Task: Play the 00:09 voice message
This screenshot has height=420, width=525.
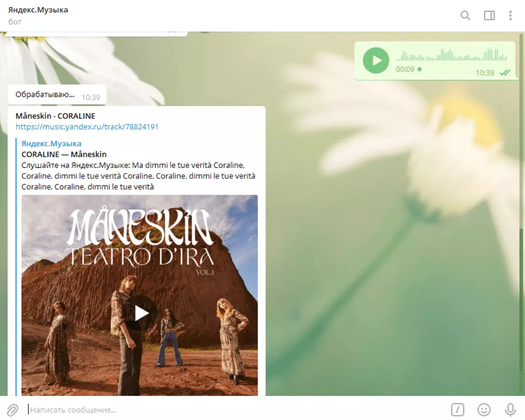Action: click(x=376, y=60)
